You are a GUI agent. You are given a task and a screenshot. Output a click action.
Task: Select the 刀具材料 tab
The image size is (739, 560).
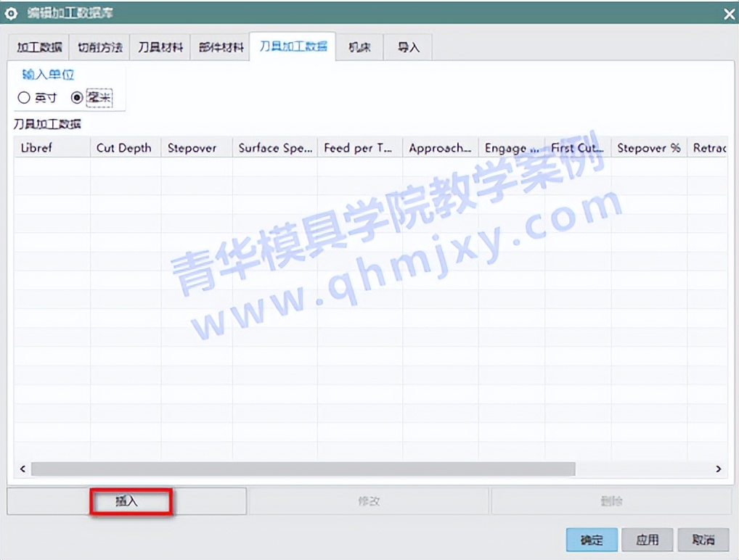[160, 47]
